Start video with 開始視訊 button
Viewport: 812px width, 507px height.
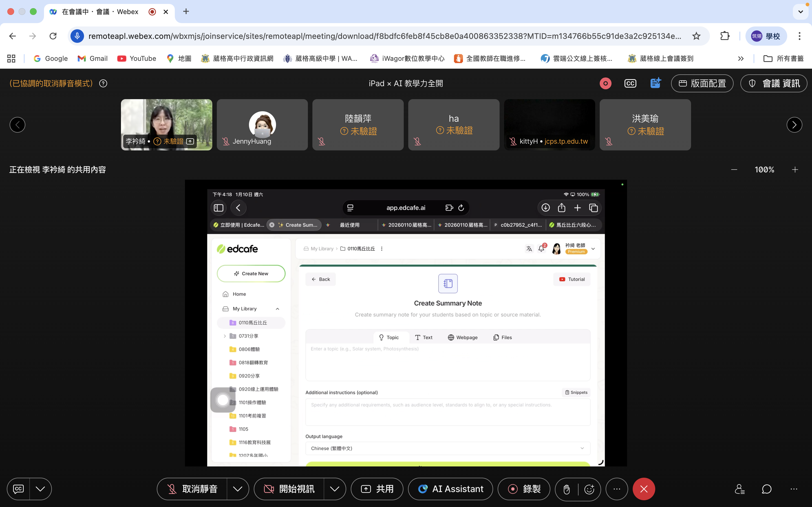click(289, 489)
